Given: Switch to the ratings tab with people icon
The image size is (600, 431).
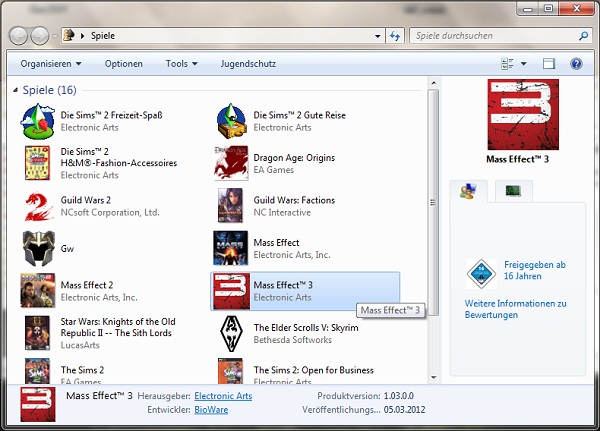Looking at the screenshot, I should click(x=468, y=191).
